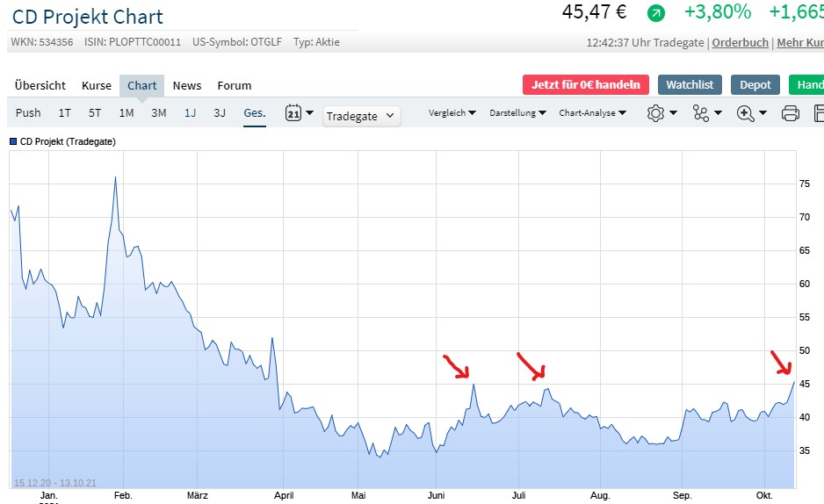Click the 15.12.20 - 13.10.21 date range label
Viewport: 824px width, 504px height.
(x=55, y=483)
